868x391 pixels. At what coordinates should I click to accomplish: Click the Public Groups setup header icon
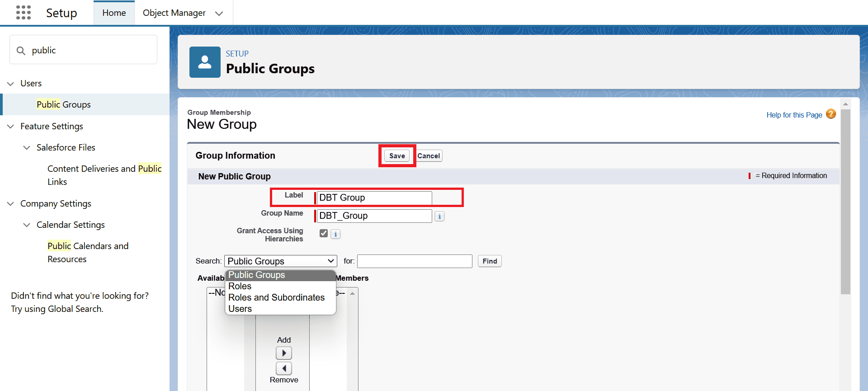[x=205, y=62]
